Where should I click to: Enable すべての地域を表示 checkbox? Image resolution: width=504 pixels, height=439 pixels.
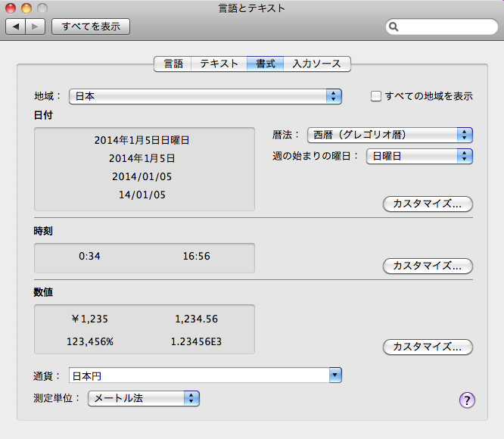pos(376,96)
